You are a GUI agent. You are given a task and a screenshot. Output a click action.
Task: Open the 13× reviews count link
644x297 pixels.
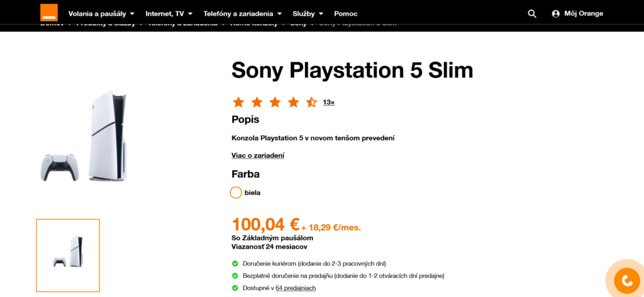point(328,103)
